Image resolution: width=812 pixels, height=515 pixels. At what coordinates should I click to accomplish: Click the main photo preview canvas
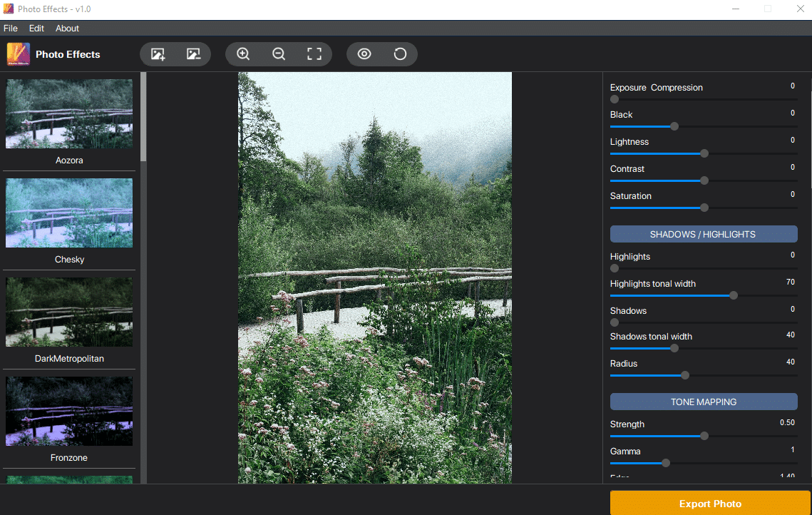[x=375, y=277]
